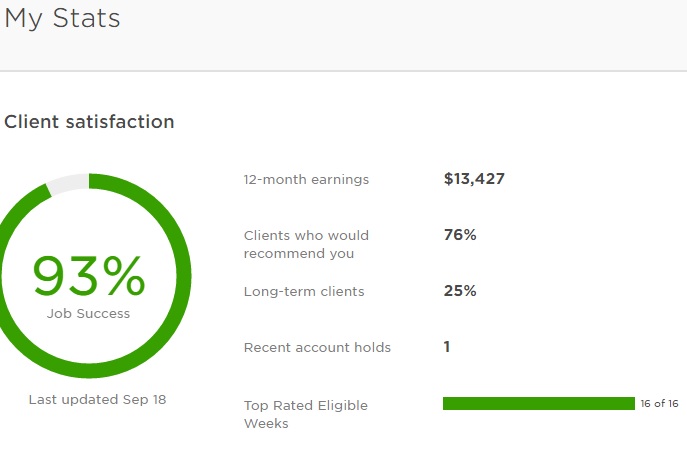This screenshot has height=455, width=687.
Task: Select the 25% long-term clients value
Action: [x=460, y=291]
